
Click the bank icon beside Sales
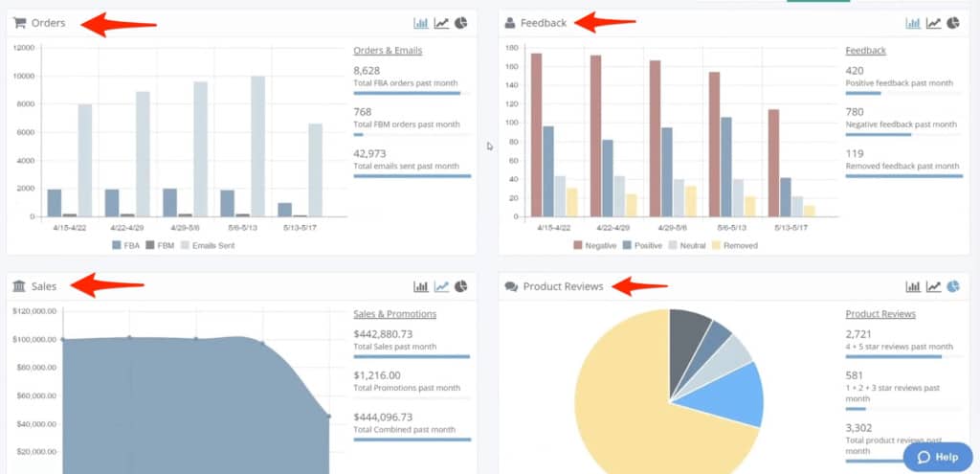coord(19,286)
